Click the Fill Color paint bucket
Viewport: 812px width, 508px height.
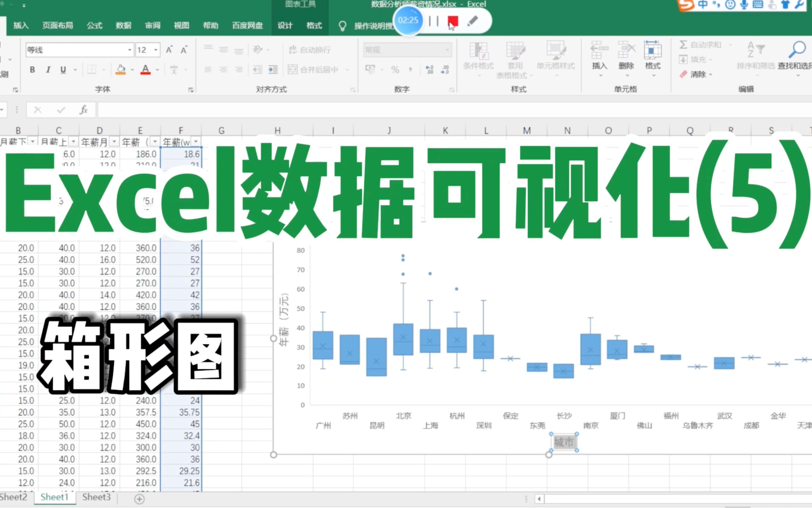click(x=120, y=70)
